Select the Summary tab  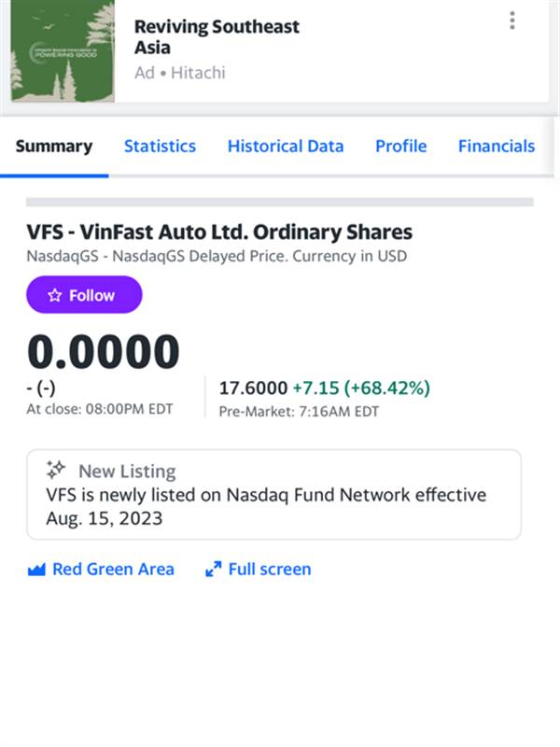54,146
